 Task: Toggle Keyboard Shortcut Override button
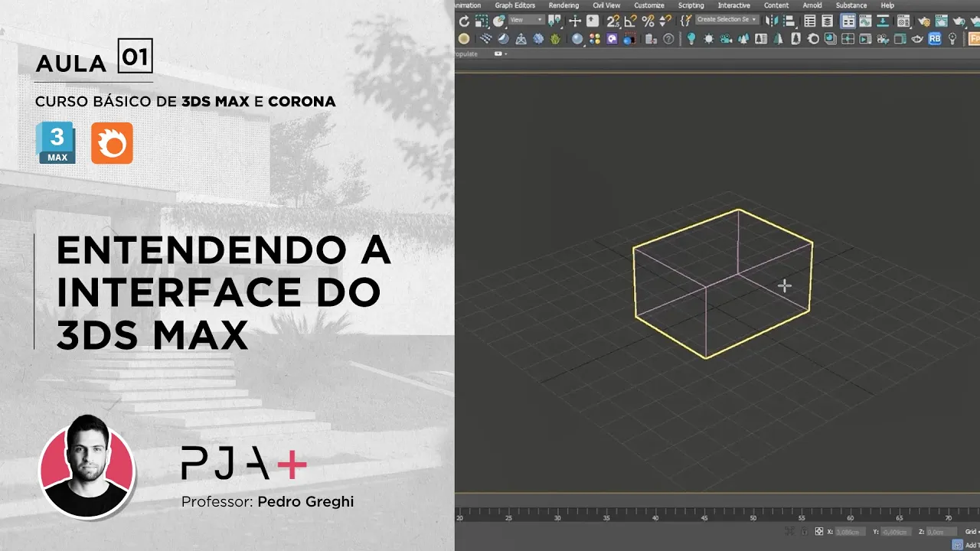tap(593, 21)
